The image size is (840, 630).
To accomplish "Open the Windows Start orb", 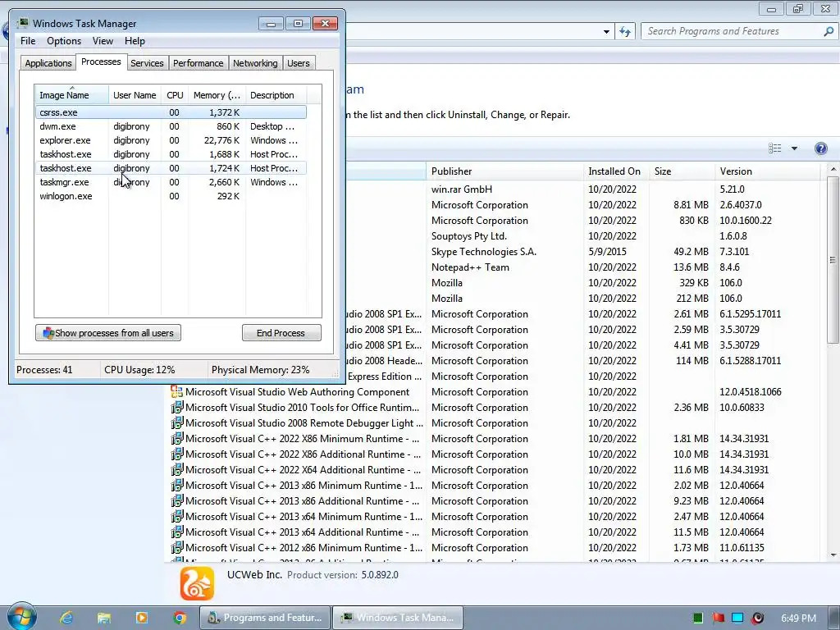I will point(21,617).
